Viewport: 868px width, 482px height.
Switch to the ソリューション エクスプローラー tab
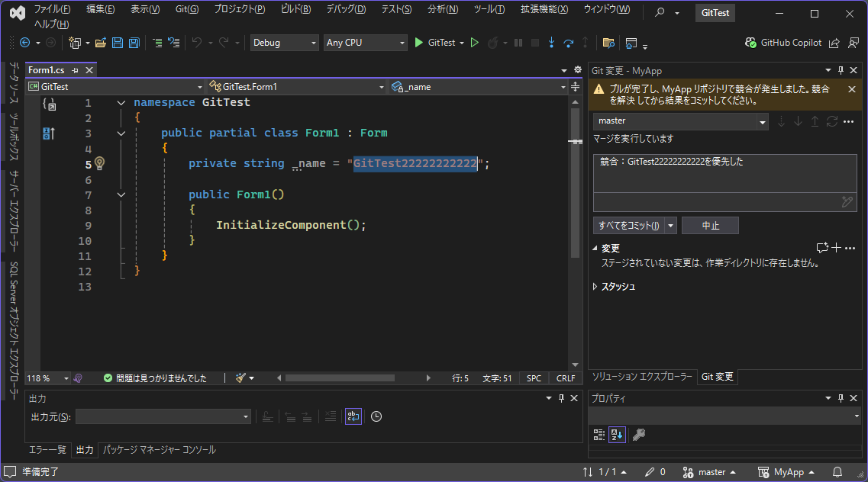[x=642, y=377]
